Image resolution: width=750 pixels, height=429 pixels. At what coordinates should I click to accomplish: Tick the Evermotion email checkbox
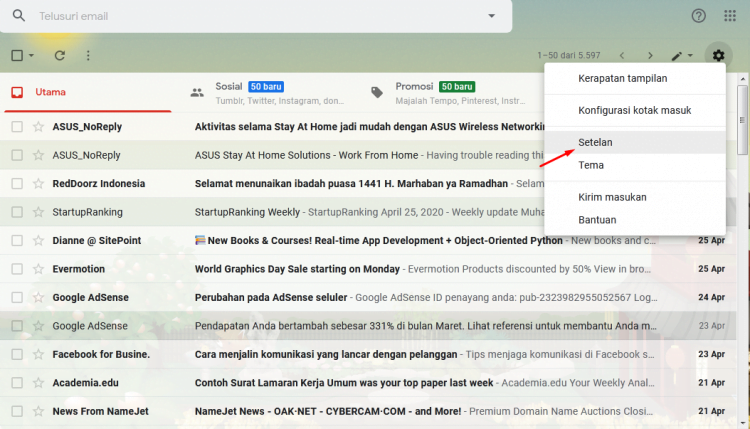coord(17,269)
